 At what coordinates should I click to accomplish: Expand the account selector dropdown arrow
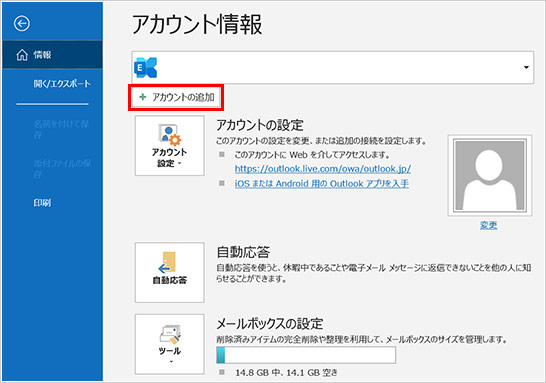click(526, 68)
